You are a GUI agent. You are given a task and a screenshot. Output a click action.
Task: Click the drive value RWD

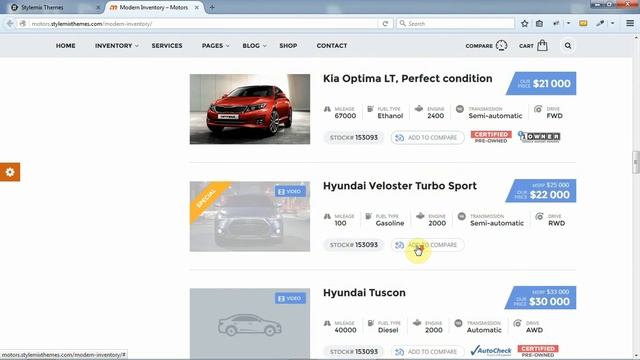tap(557, 223)
